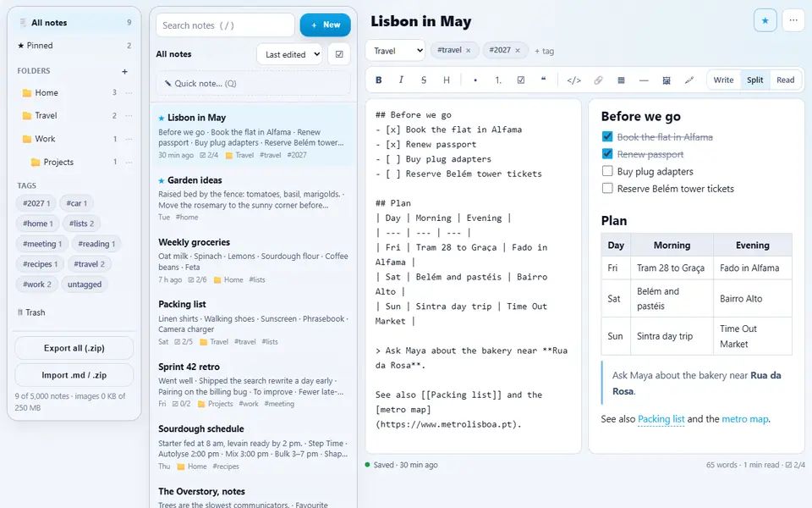Screen dimensions: 812x508
Task: Open the Home folder
Action: point(46,93)
